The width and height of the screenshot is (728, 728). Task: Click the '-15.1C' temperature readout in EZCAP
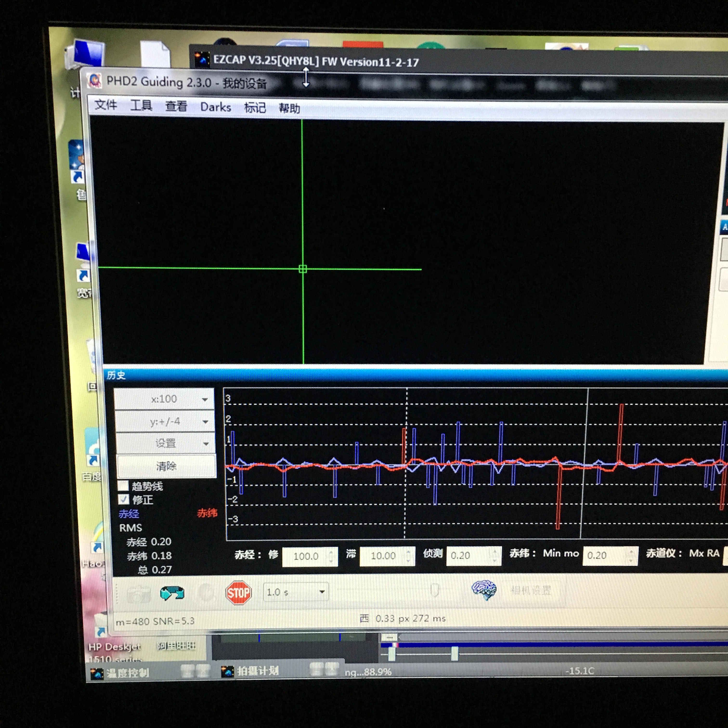click(x=579, y=671)
